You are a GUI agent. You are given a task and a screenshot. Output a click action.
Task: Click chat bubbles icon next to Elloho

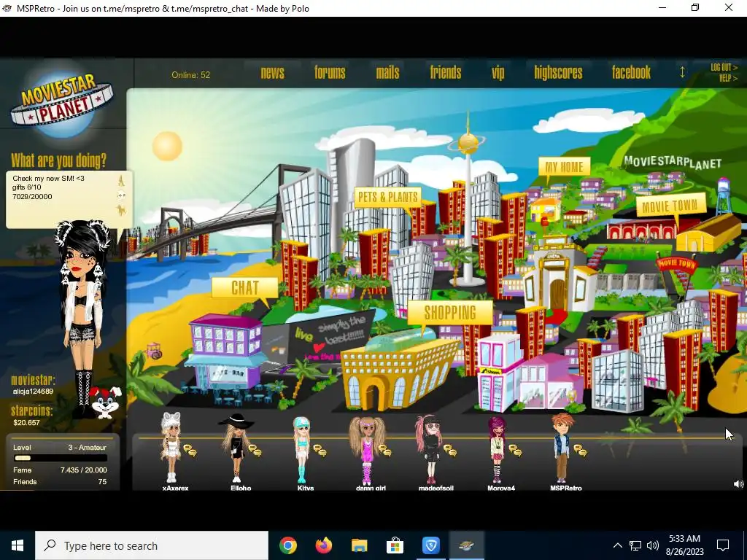[x=255, y=450]
